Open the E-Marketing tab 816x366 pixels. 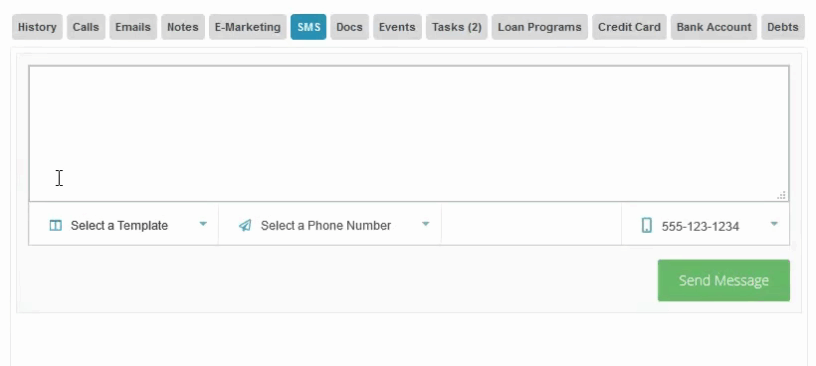coord(248,27)
